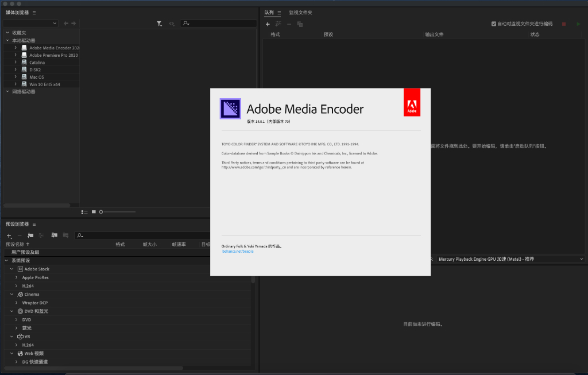
Task: Click the Preset Browser search field
Action: click(142, 235)
